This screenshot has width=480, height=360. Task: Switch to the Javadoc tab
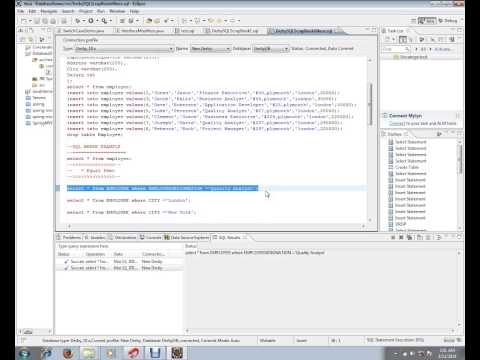[x=95, y=238]
